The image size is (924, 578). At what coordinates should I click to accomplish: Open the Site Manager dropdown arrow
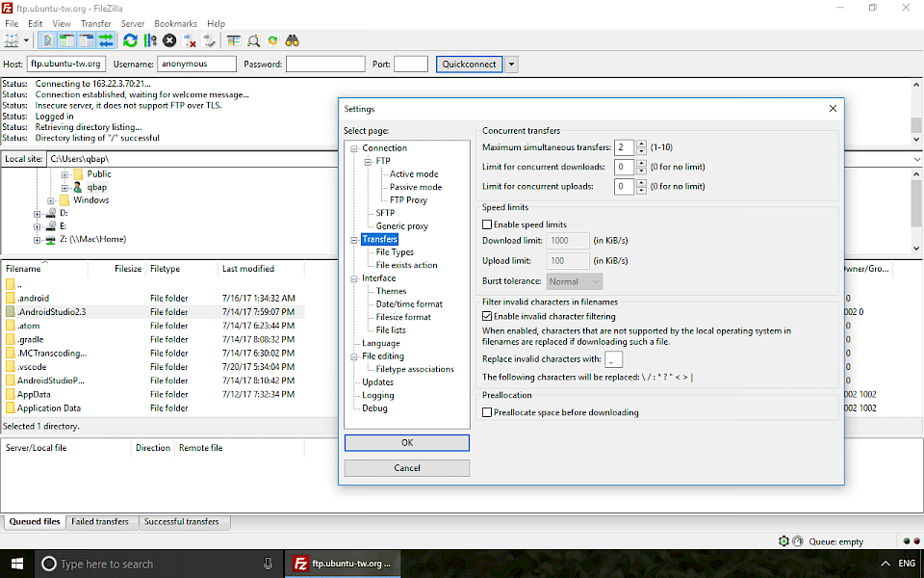pos(26,40)
